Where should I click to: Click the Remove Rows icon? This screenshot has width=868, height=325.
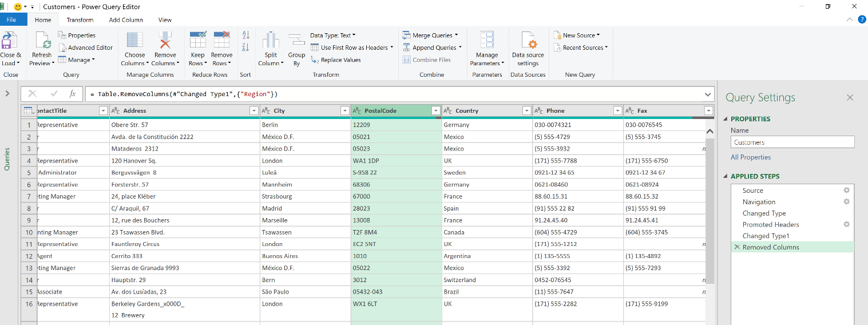tap(221, 41)
